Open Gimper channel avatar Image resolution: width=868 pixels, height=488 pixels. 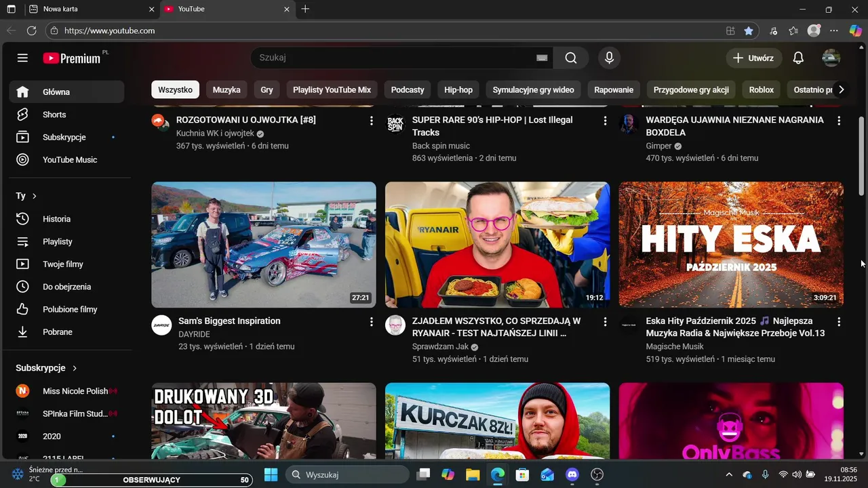(629, 124)
